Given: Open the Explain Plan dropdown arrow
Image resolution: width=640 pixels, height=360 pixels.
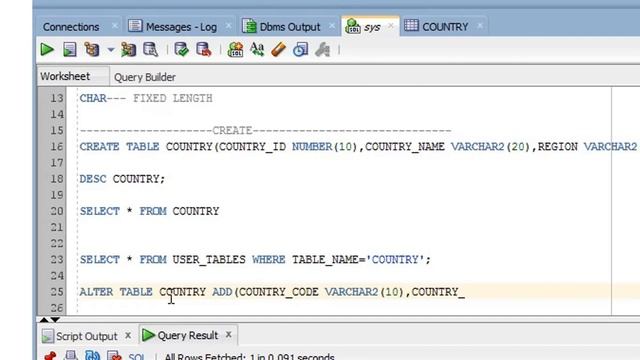Looking at the screenshot, I should pos(111,50).
